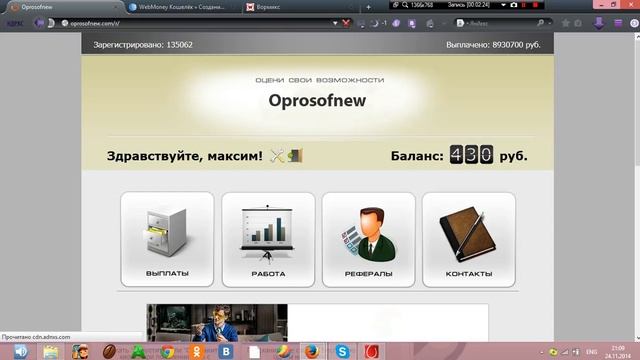Viewport: 640px width, 360px height.
Task: Open File Explorer from the taskbar
Action: coord(51,351)
